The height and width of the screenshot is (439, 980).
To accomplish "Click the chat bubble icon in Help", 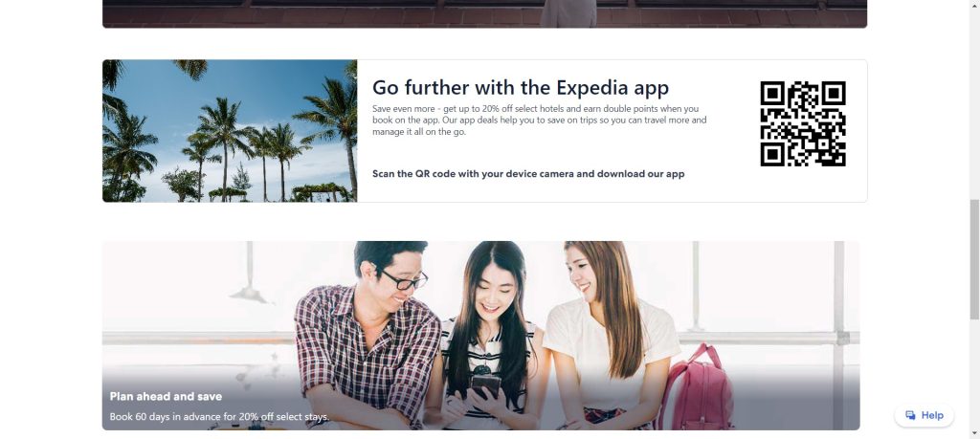I will click(x=911, y=415).
